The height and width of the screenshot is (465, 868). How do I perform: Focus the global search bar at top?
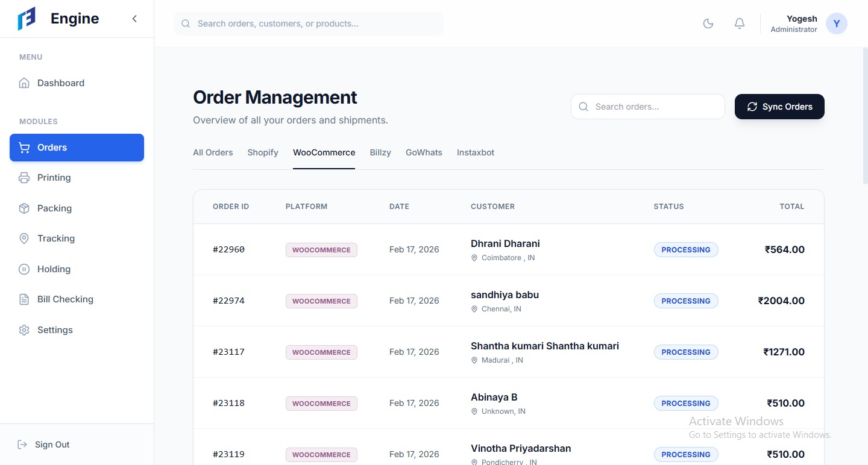pos(313,23)
